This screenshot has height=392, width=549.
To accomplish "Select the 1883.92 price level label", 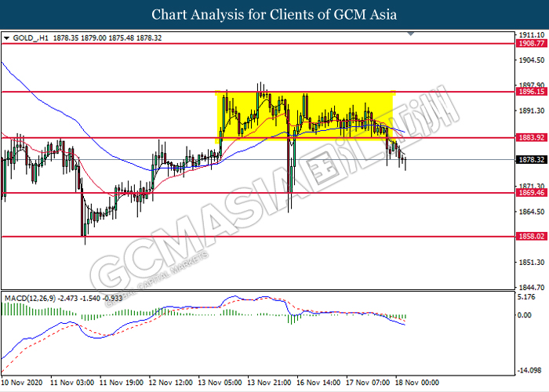I will tap(532, 137).
